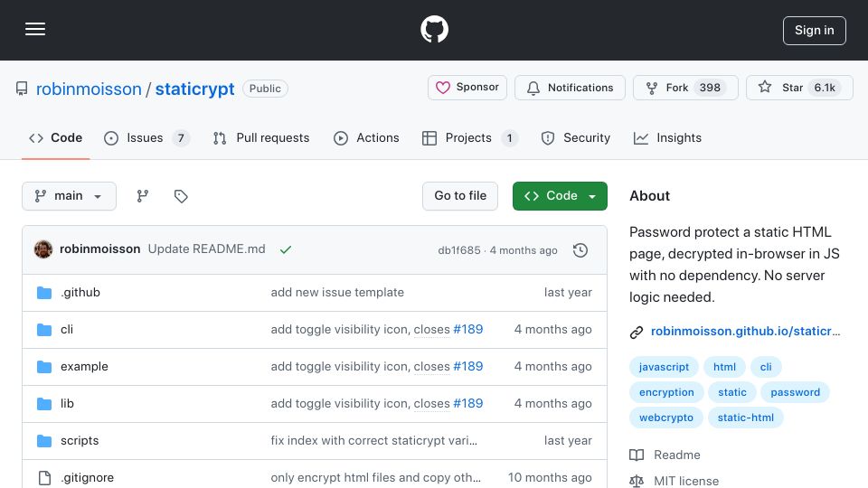This screenshot has height=488, width=868.
Task: Open the 'only encrypt html files' commit message
Action: [x=375, y=477]
